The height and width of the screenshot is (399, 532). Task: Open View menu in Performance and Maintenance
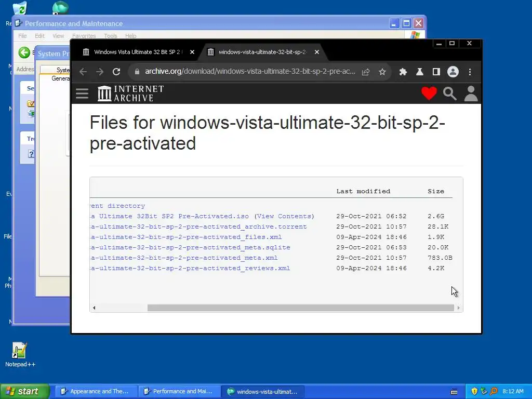coord(58,36)
